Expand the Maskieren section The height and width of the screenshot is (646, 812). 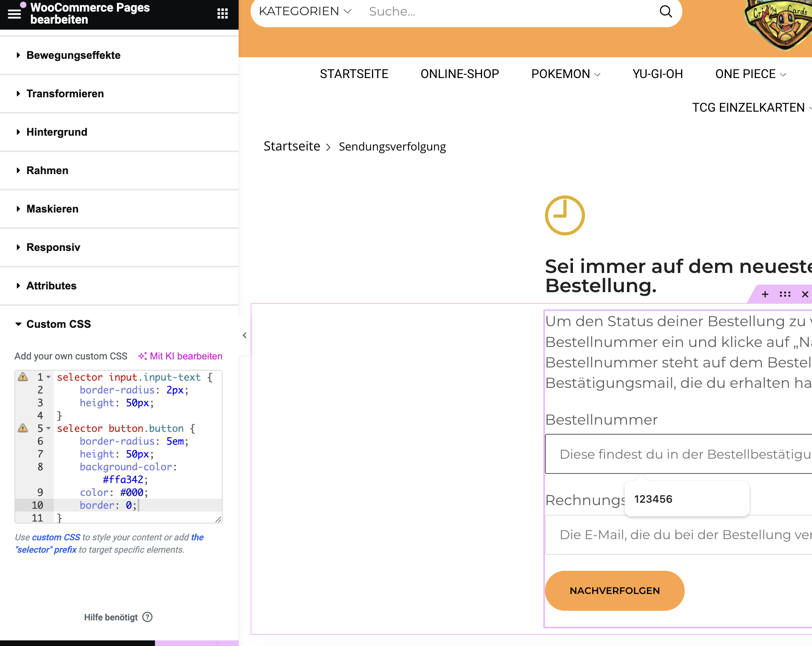pyautogui.click(x=119, y=209)
